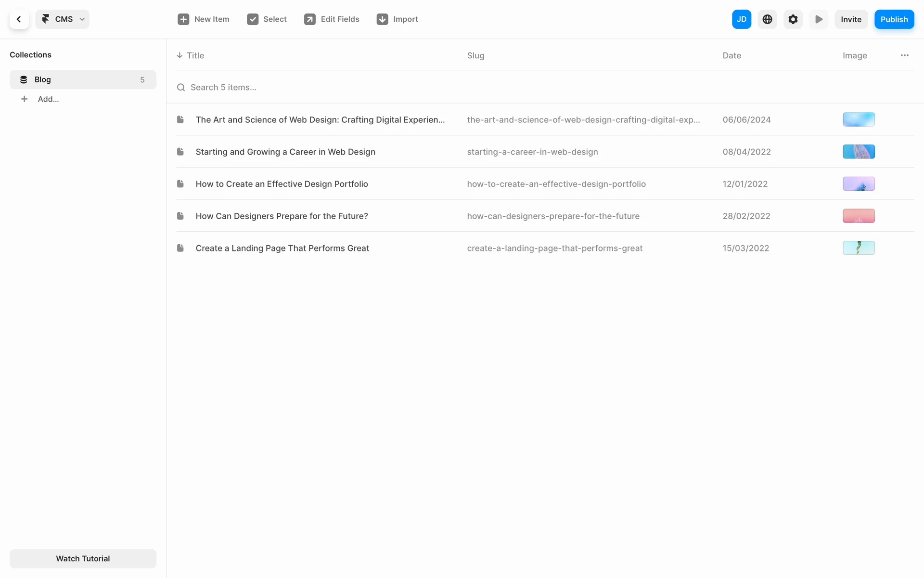Open the JD user avatar
Image resolution: width=924 pixels, height=578 pixels.
[x=741, y=19]
